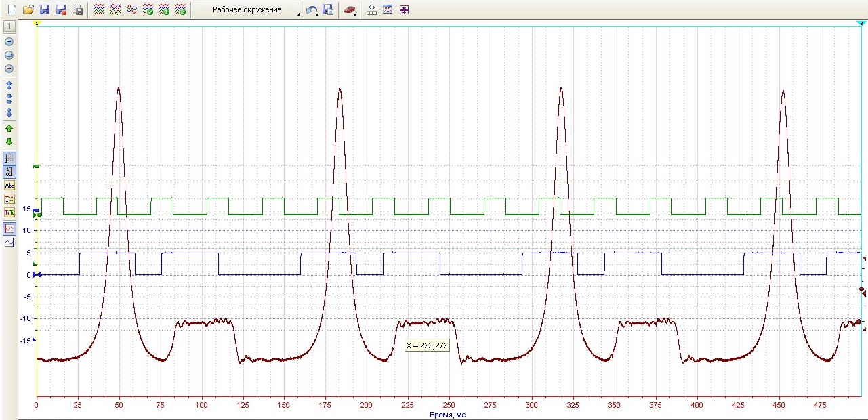The width and height of the screenshot is (868, 420).
Task: Click the purple vertical-fit arrows icon
Action: click(404, 9)
